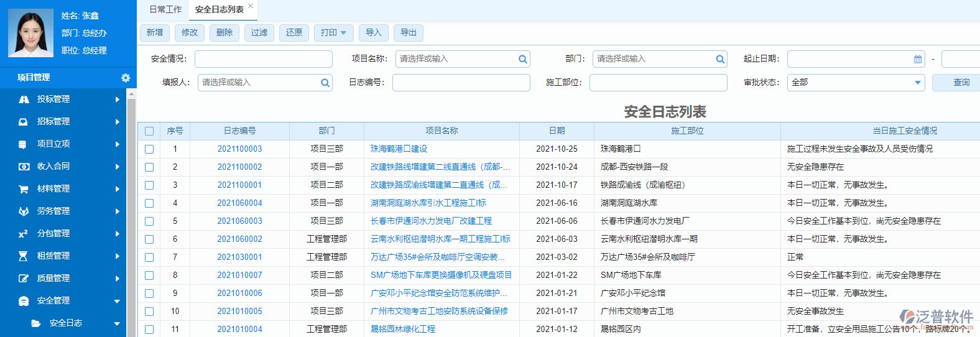Click the 过滤 button
The width and height of the screenshot is (980, 337).
(x=259, y=32)
